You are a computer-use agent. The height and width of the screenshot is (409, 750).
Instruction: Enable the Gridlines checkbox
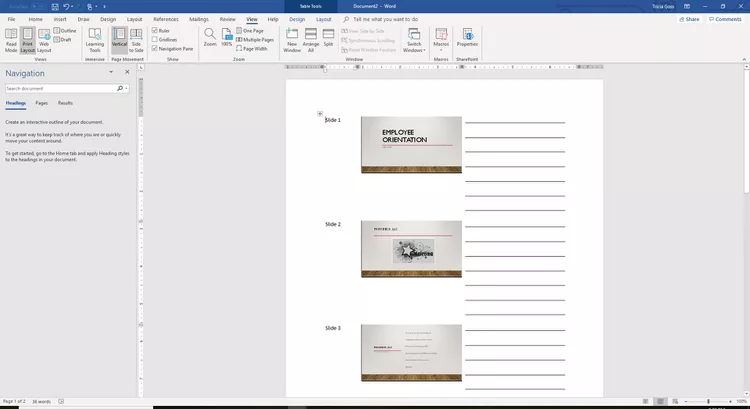[154, 39]
